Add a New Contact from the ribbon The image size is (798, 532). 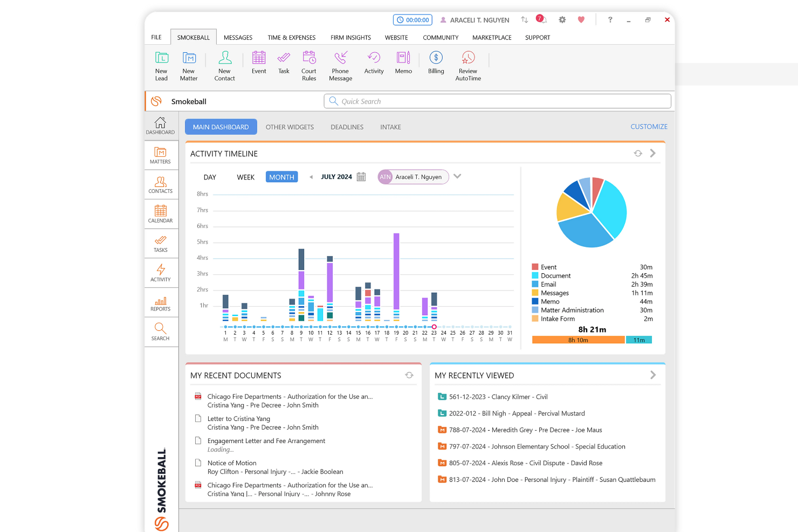[x=224, y=66]
